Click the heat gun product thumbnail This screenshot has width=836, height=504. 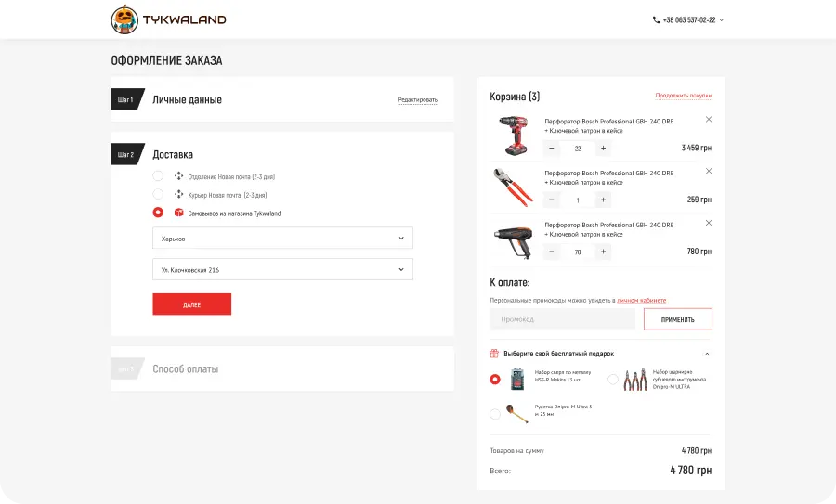pos(514,240)
